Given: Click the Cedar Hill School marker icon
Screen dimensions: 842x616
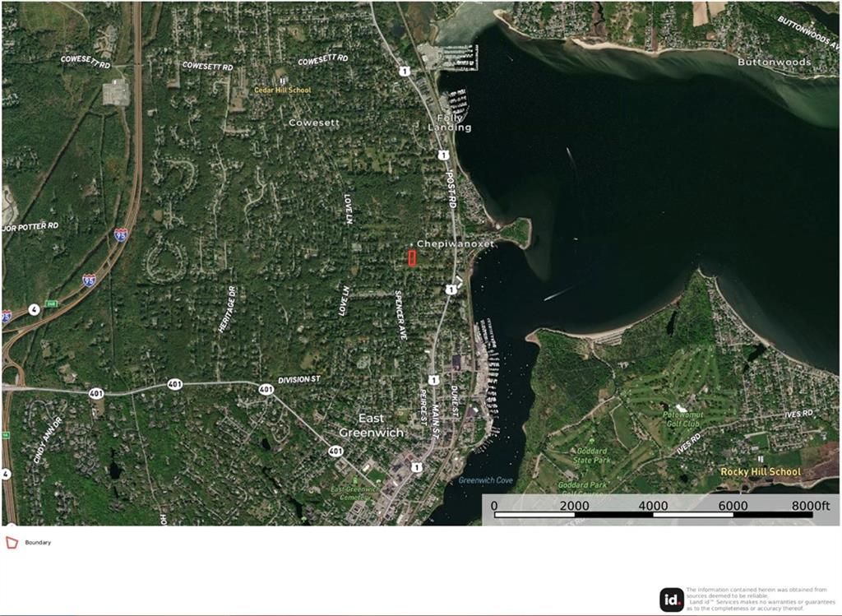Looking at the screenshot, I should (282, 81).
